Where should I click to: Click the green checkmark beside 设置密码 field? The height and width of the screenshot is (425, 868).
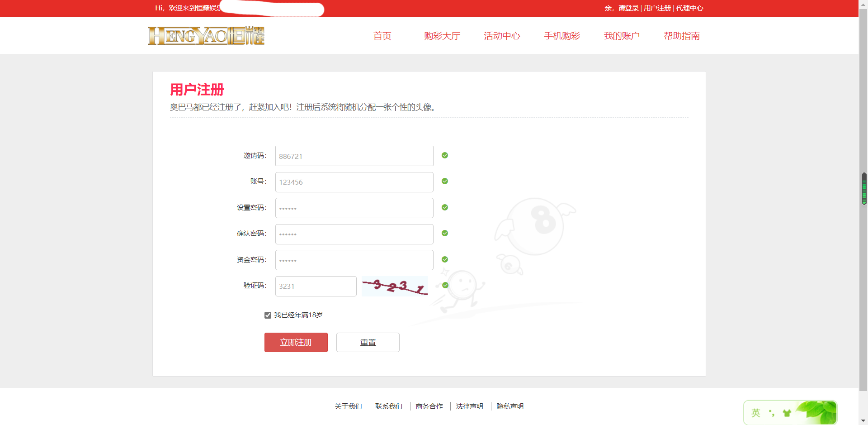pos(445,207)
